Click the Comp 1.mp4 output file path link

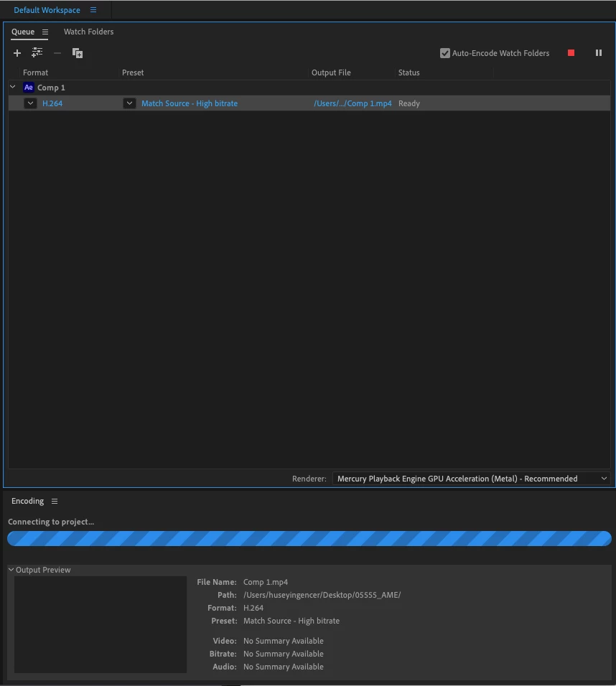353,103
